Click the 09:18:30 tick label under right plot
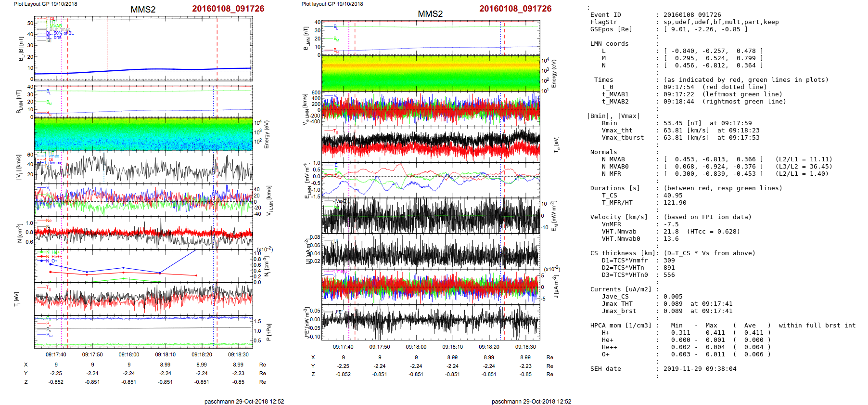Screen dimensions: 868x405 point(525,347)
